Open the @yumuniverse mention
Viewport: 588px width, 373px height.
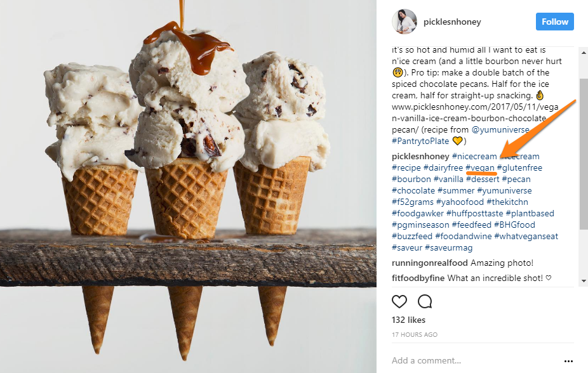(x=500, y=129)
